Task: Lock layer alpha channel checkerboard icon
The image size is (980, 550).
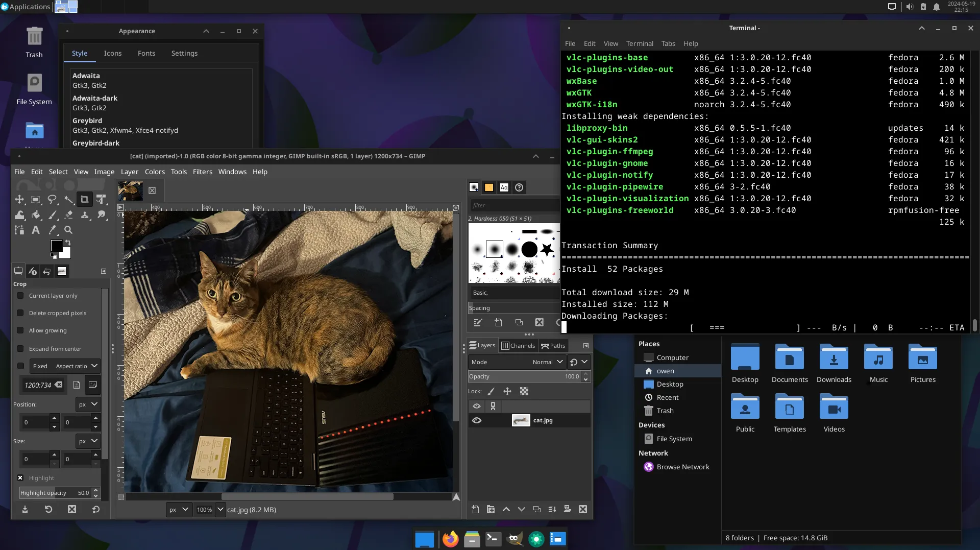Action: 524,391
